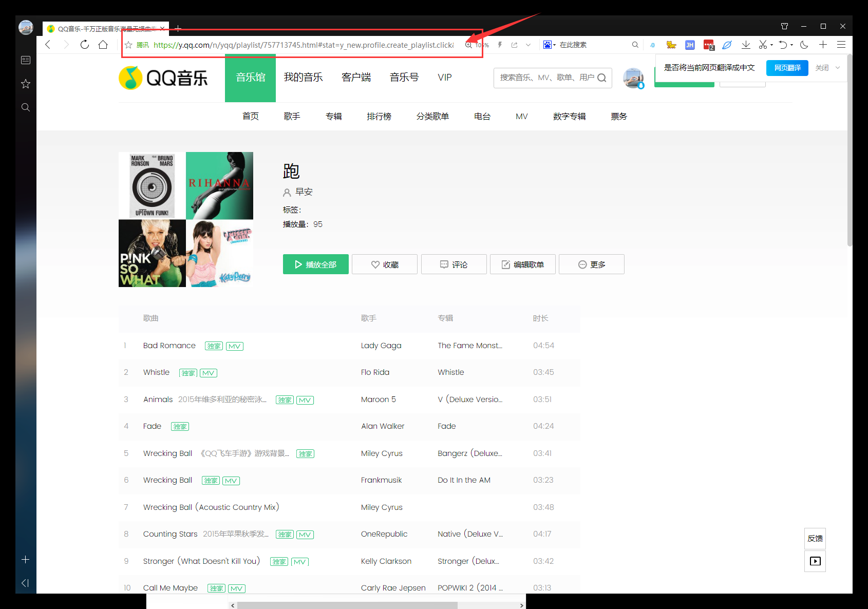Open album Do It In the AM
This screenshot has height=609, width=868.
(464, 480)
